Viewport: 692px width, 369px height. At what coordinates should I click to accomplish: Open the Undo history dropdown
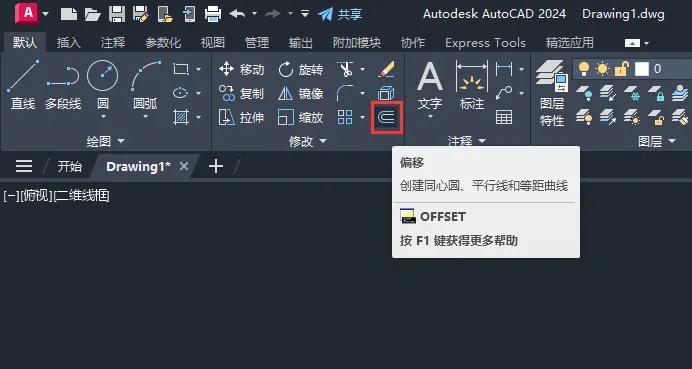pyautogui.click(x=255, y=14)
